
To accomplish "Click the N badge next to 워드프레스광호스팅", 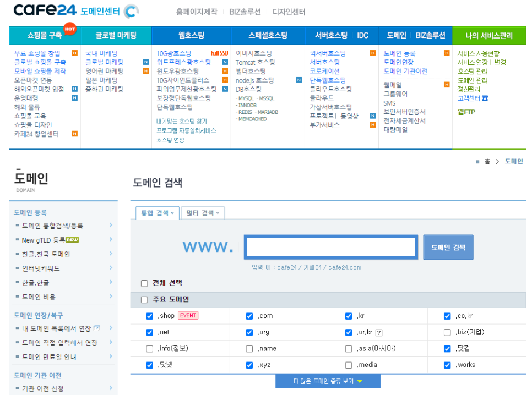I will [225, 62].
